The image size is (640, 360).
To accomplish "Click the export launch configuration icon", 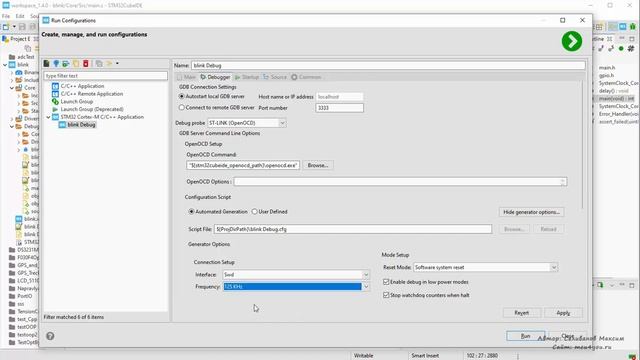I will (66, 63).
